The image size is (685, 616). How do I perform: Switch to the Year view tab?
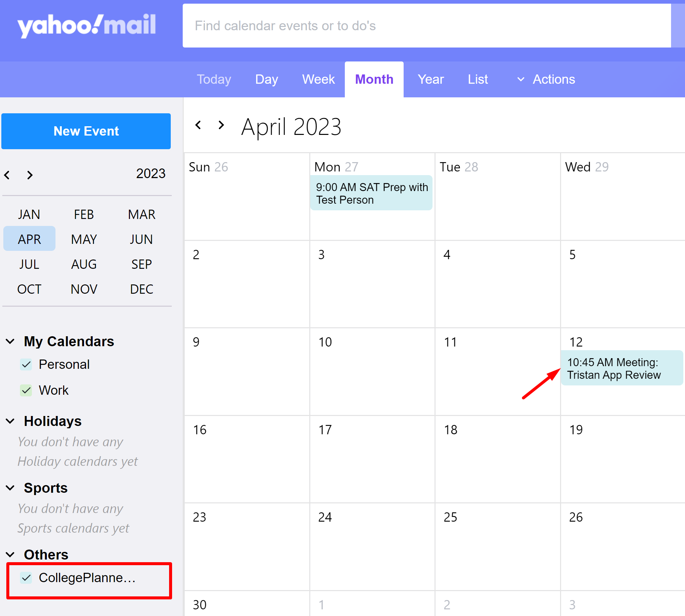tap(431, 79)
